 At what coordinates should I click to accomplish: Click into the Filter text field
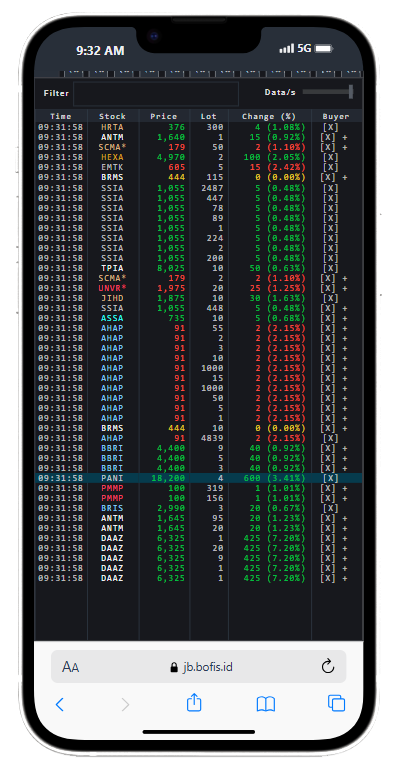156,94
